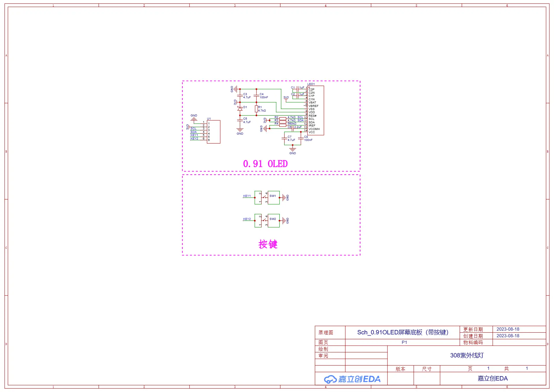The height and width of the screenshot is (392, 554).
Task: Select the IREF pin label on LED1
Action: [x=312, y=126]
